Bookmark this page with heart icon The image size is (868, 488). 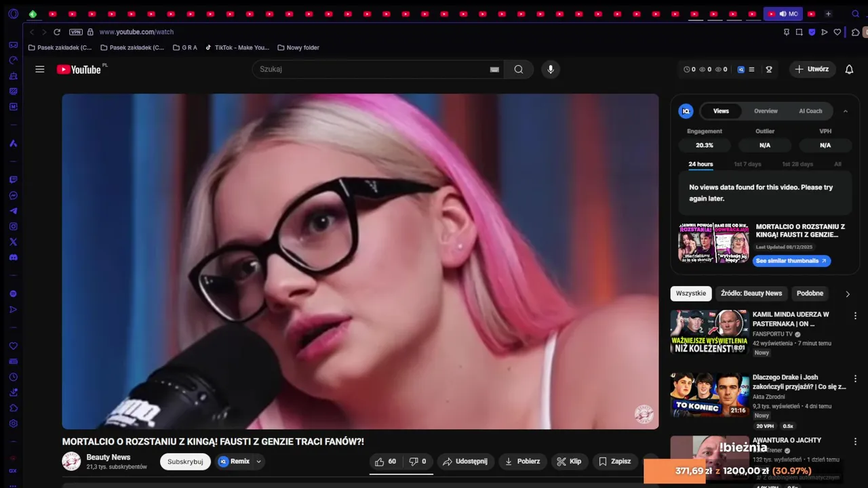click(x=837, y=32)
